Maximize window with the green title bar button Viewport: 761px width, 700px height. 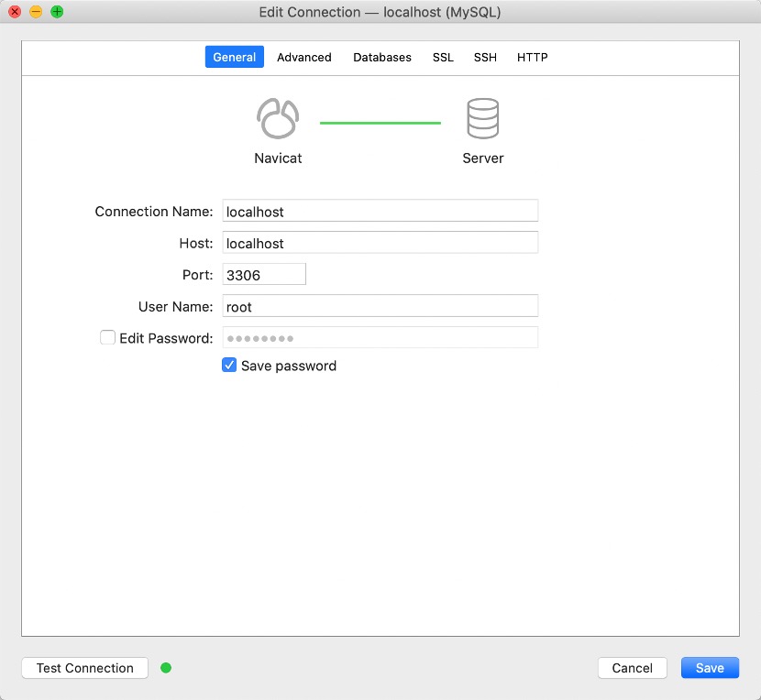57,12
